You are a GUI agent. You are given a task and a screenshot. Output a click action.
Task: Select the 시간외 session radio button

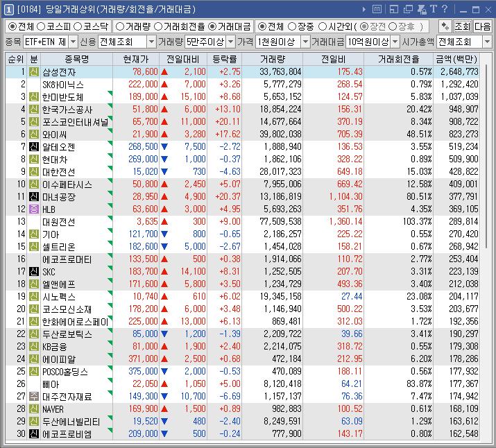[323, 26]
